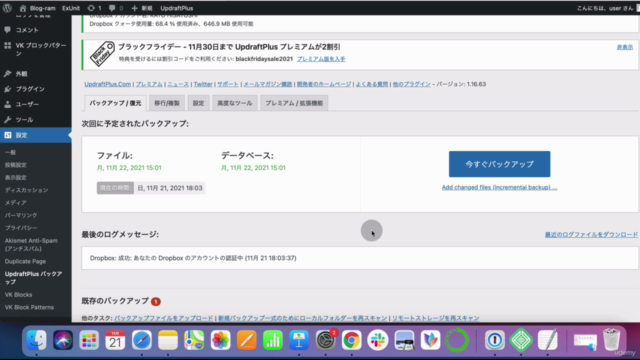This screenshot has width=640, height=360.
Task: Open the updates indicator showing 1
Action: coord(94,8)
